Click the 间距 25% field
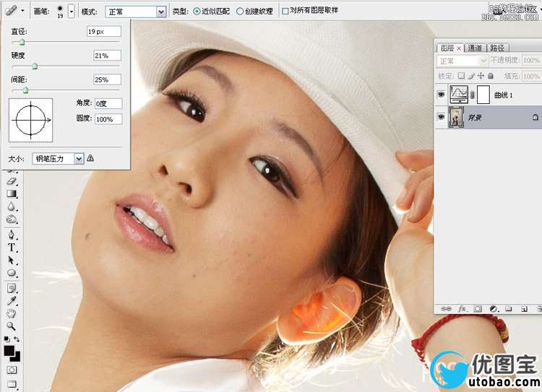 pos(107,79)
